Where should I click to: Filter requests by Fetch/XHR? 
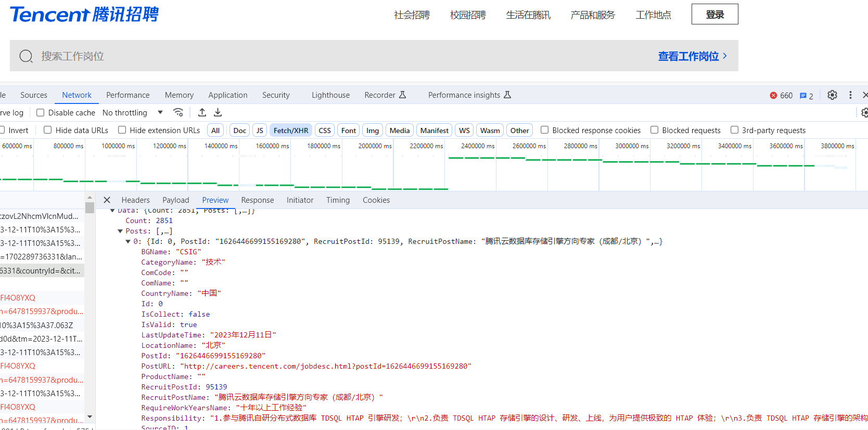click(291, 131)
